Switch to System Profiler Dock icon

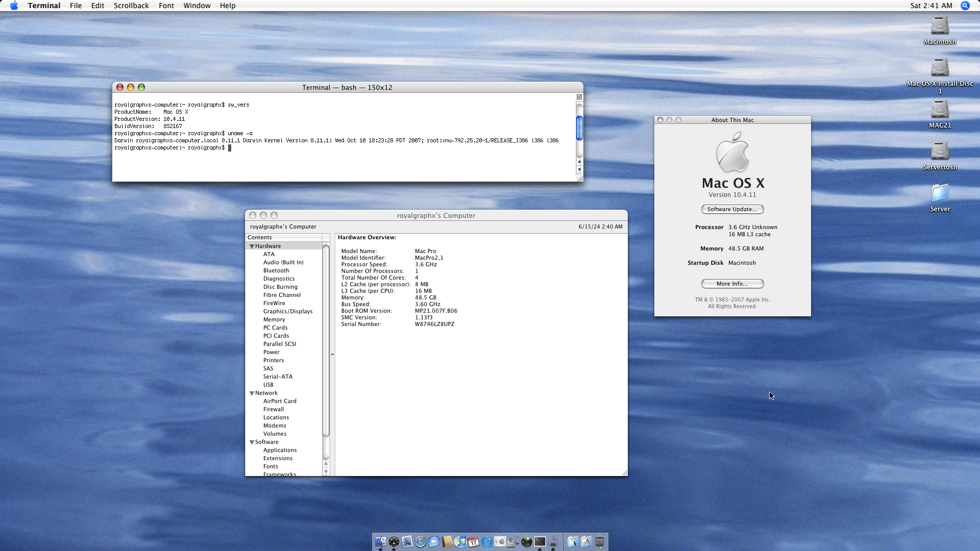[553, 542]
